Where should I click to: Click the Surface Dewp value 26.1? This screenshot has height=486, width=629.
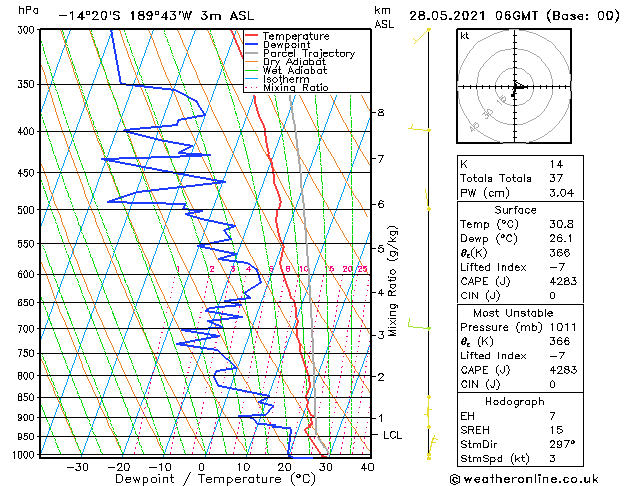click(561, 239)
